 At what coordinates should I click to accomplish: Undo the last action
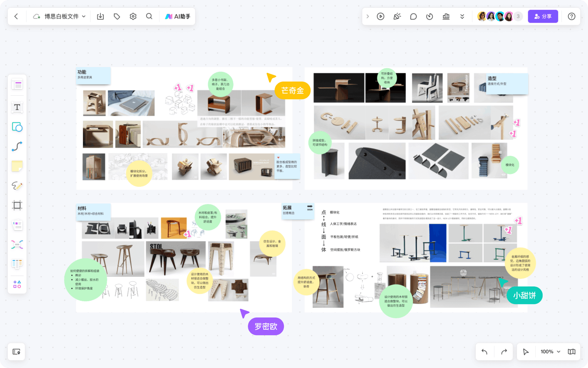tap(485, 352)
